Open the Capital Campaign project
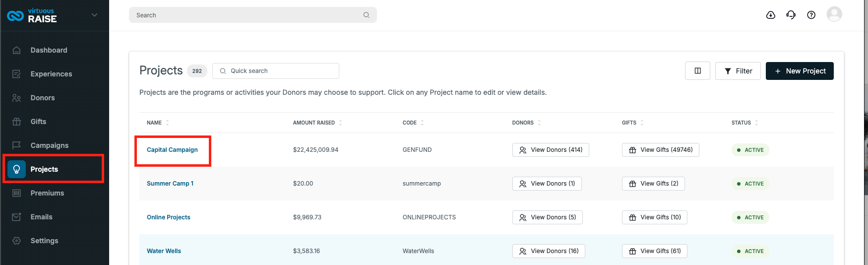 pos(172,150)
